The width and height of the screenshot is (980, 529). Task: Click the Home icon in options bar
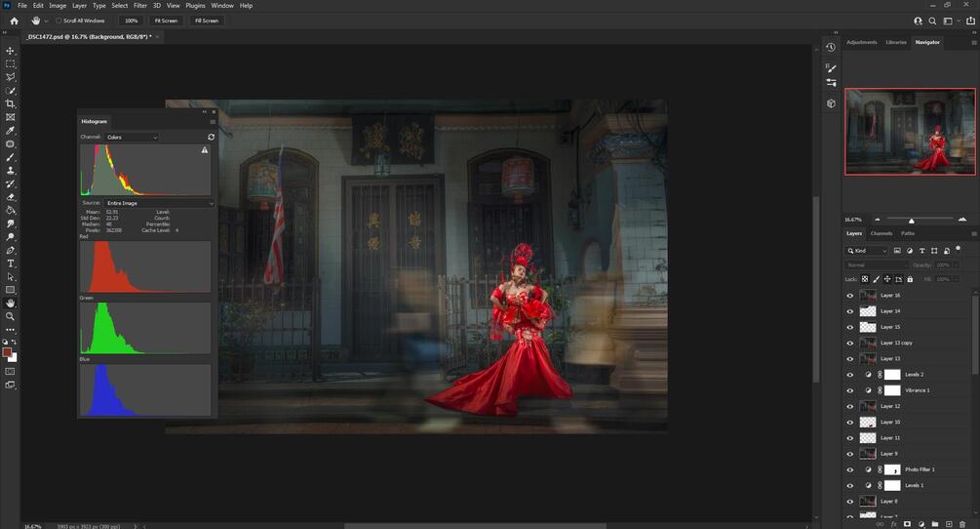[x=14, y=20]
